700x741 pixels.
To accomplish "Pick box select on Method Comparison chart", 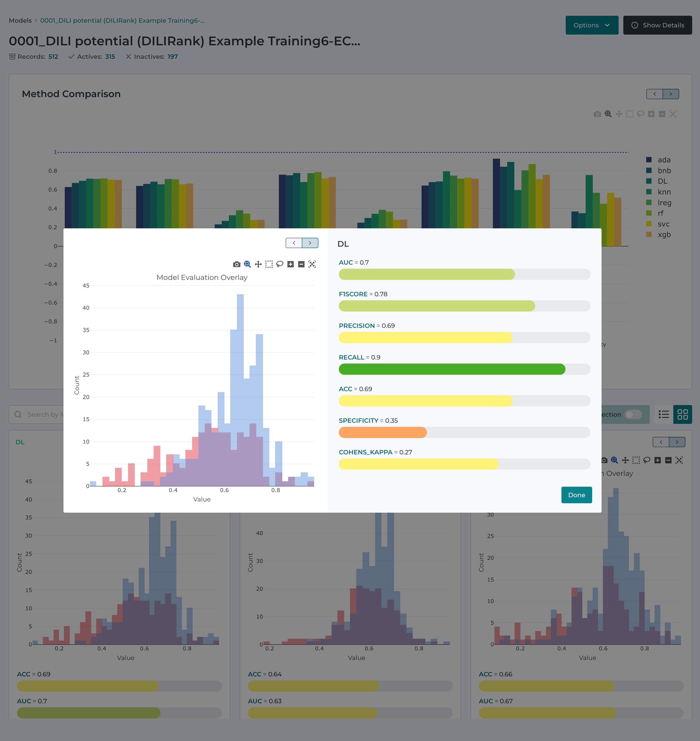I will [x=630, y=114].
